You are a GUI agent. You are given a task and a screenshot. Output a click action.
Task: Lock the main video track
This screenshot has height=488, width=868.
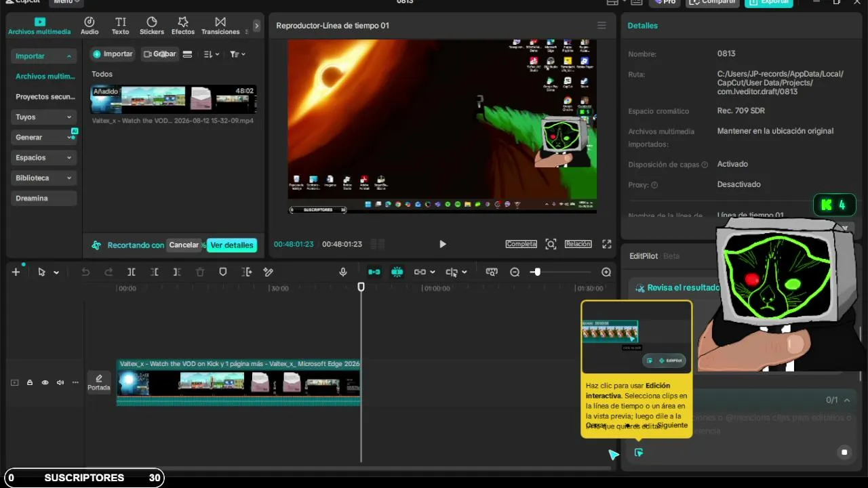(x=30, y=383)
